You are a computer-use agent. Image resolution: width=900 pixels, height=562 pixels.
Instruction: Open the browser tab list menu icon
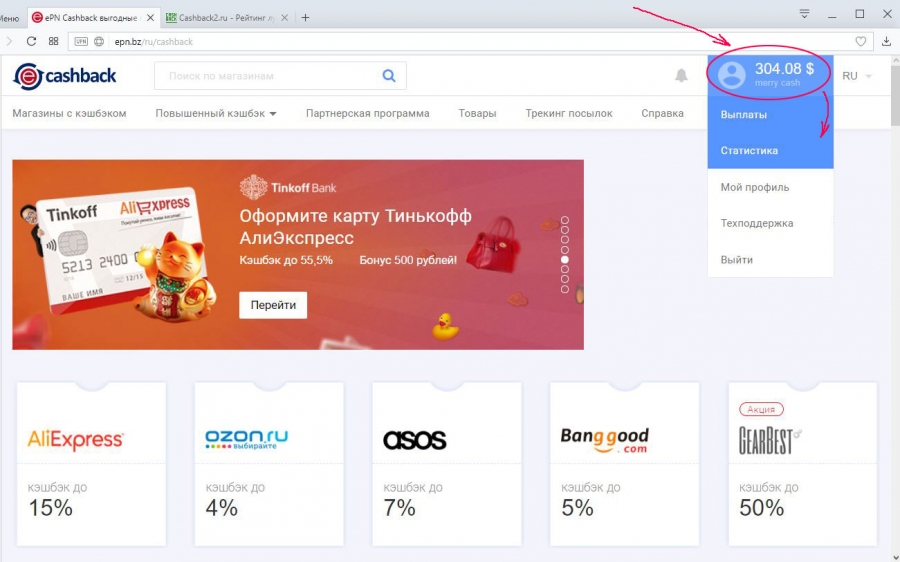[x=804, y=14]
